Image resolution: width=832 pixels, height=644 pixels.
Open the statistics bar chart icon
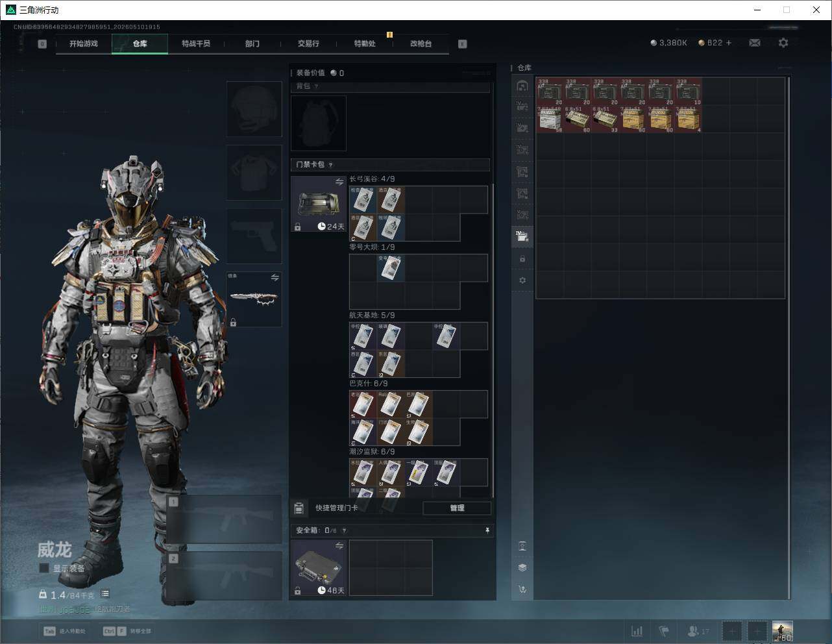point(637,631)
